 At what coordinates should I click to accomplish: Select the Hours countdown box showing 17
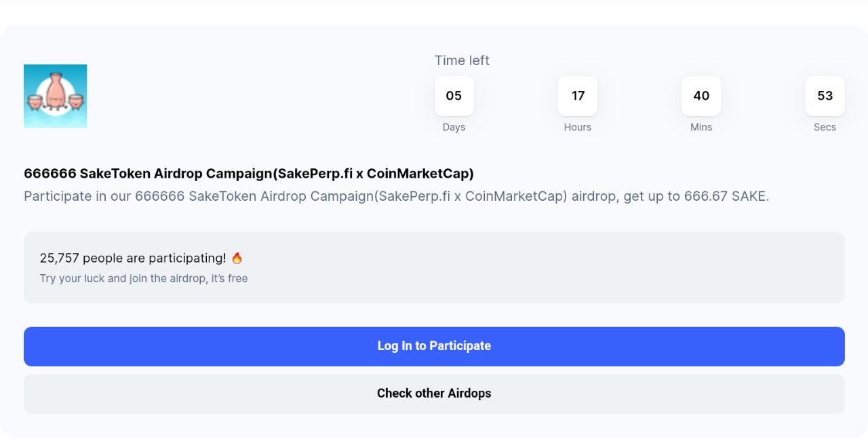pyautogui.click(x=578, y=96)
